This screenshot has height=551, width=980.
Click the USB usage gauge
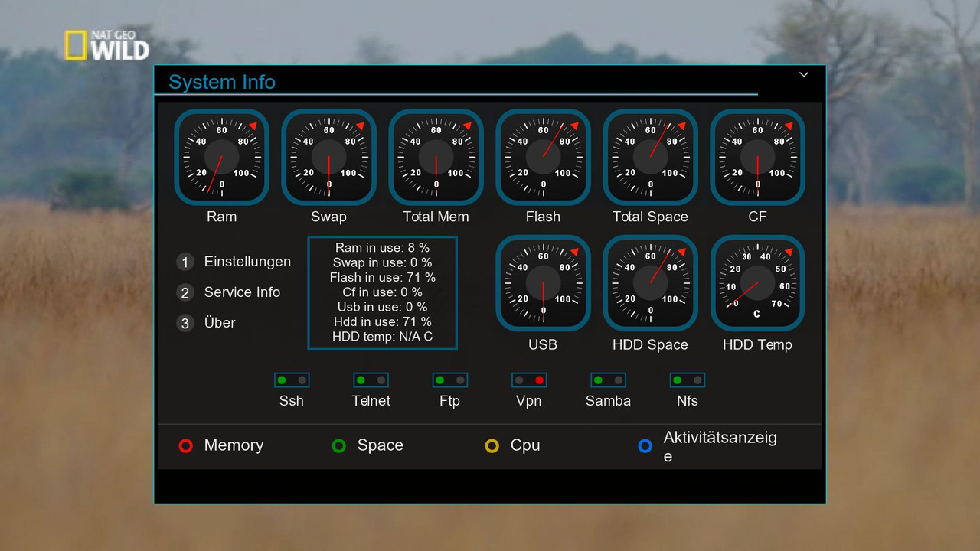point(544,283)
